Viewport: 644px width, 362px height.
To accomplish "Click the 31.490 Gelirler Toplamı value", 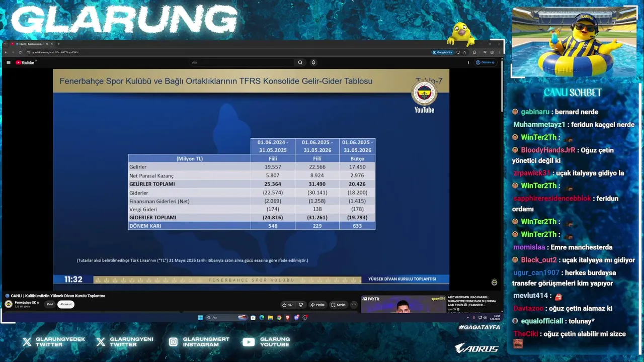I will pyautogui.click(x=317, y=184).
